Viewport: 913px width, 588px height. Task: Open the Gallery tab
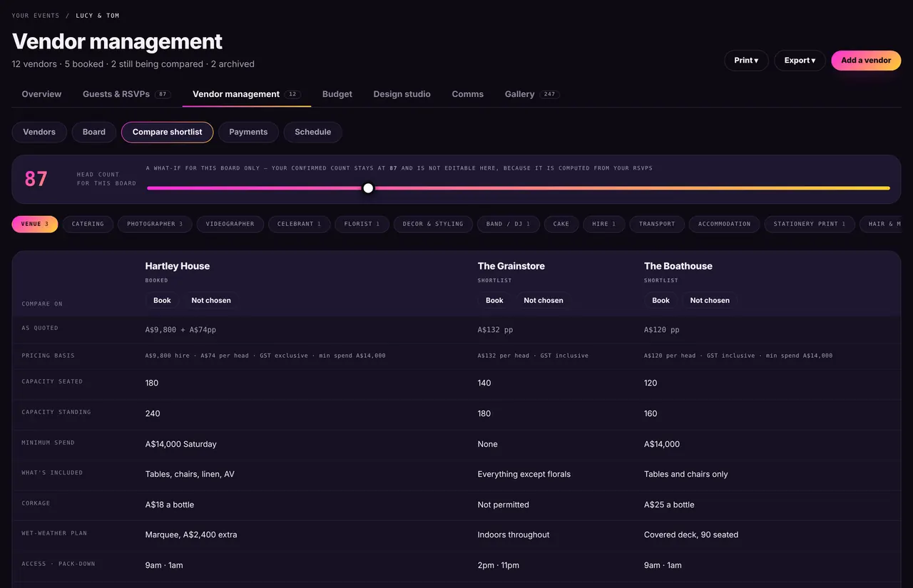(x=531, y=94)
